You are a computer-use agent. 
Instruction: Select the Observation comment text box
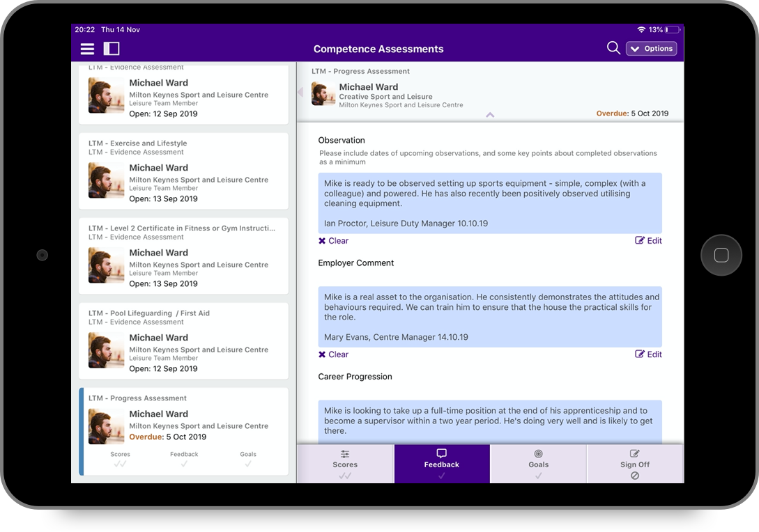point(490,203)
